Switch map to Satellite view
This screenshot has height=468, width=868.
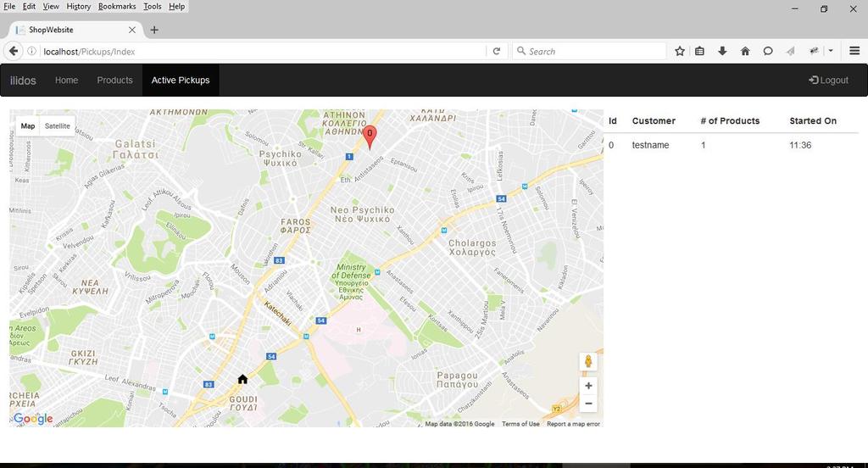57,125
